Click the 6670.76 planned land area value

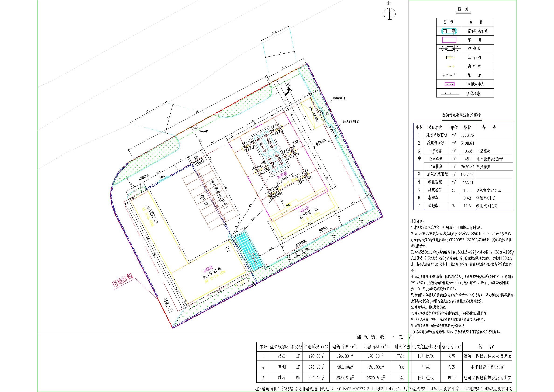[x=467, y=135]
